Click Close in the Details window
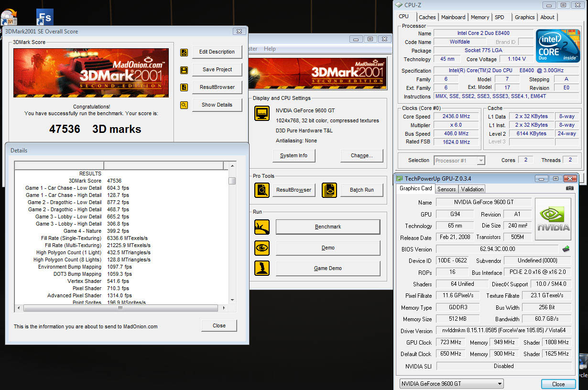Image resolution: width=588 pixels, height=390 pixels. point(219,326)
